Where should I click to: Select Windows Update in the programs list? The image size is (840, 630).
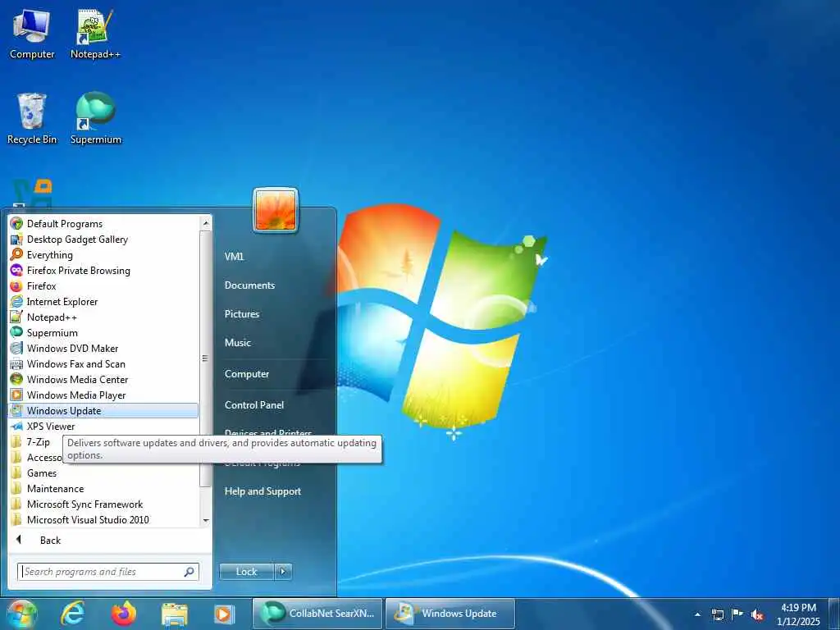[103, 411]
